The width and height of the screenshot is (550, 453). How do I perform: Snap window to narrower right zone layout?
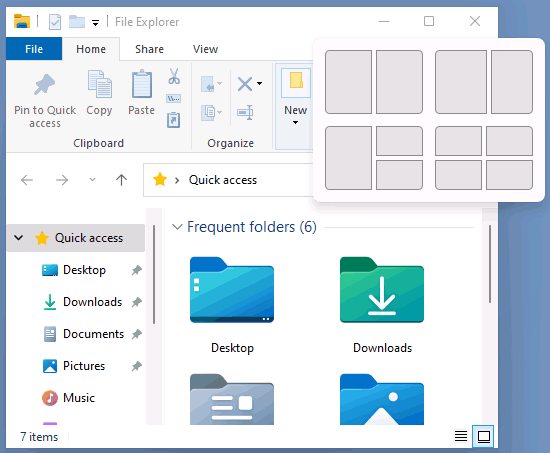pos(512,82)
